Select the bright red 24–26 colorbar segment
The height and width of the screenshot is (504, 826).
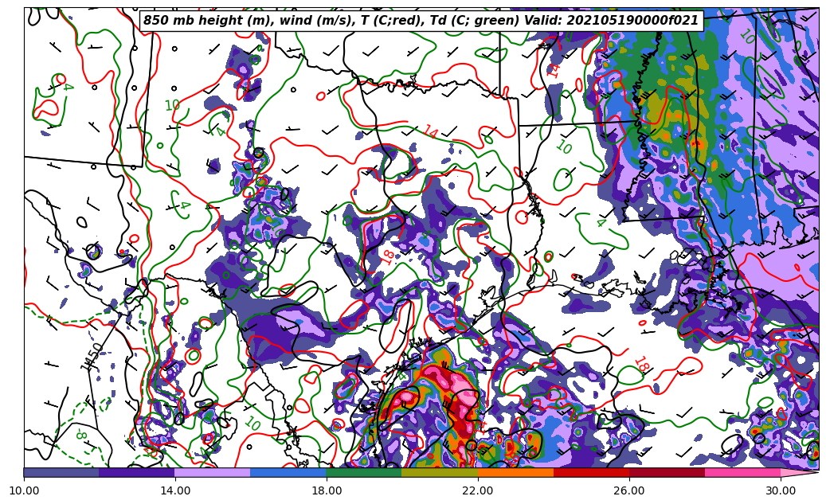tap(591, 472)
